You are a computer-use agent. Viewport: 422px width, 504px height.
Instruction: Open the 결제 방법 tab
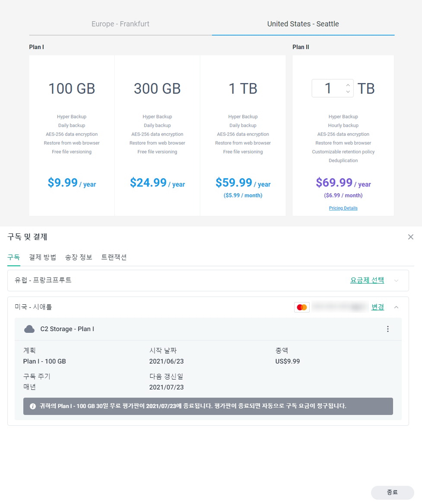[42, 257]
